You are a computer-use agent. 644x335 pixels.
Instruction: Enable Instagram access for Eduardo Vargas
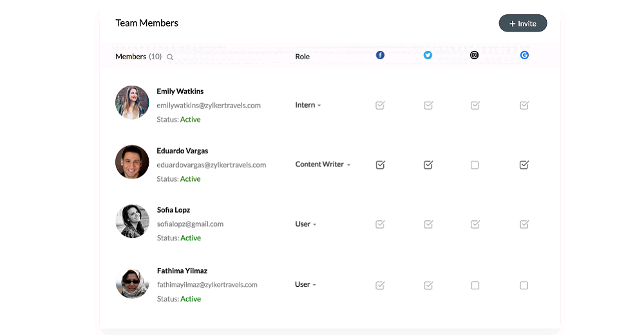tap(475, 165)
